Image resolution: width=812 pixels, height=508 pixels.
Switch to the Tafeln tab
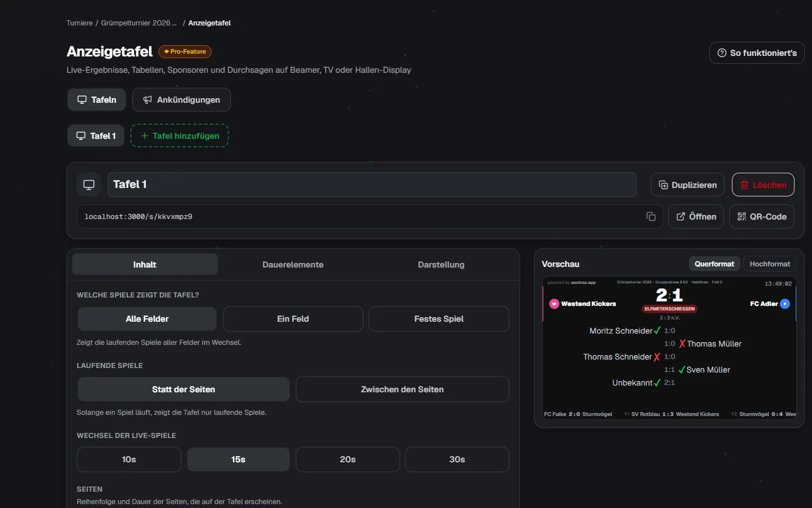pyautogui.click(x=97, y=100)
